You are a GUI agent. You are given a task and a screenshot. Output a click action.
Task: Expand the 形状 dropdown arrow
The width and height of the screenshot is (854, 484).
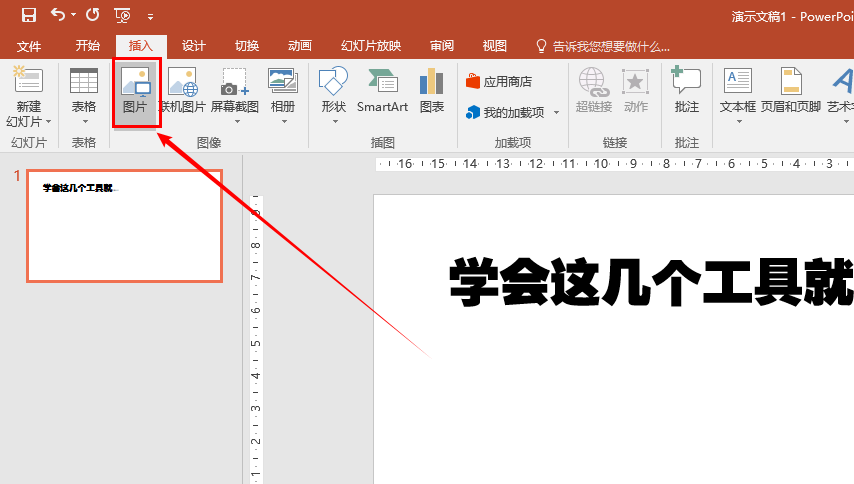(335, 121)
